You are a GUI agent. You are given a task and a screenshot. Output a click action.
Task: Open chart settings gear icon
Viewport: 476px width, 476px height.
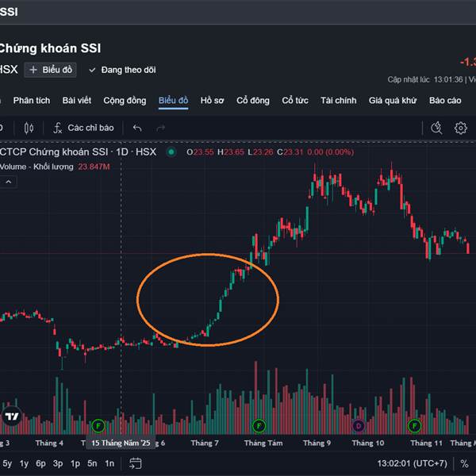460,128
